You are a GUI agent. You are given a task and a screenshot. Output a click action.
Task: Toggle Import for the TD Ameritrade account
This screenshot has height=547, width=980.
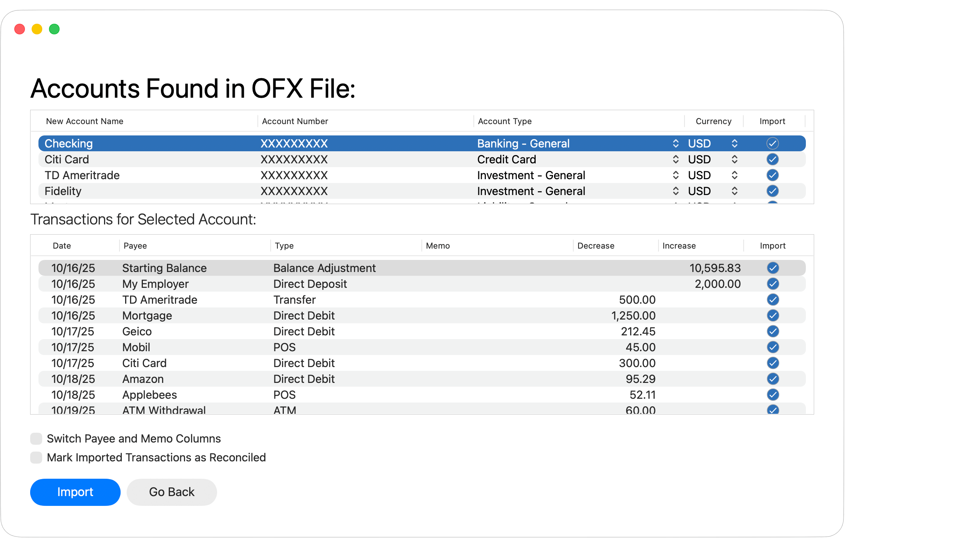click(772, 175)
